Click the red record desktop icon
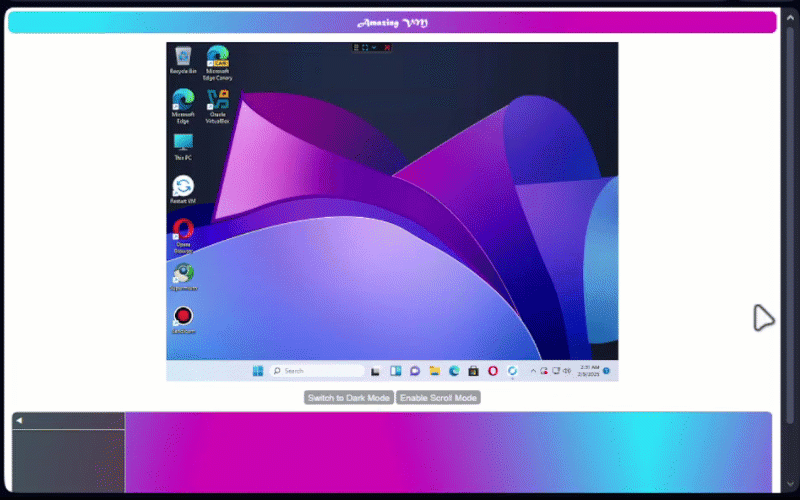Viewport: 800px width, 500px height. coord(183,317)
